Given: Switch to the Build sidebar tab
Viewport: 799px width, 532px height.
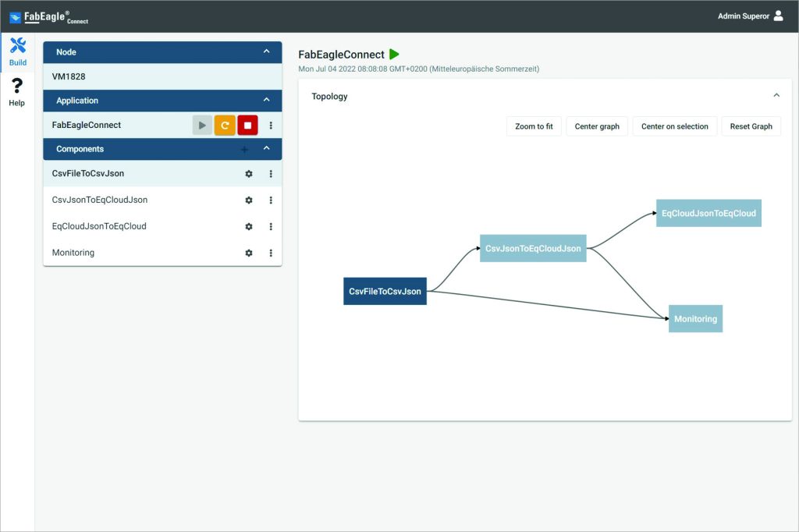Looking at the screenshot, I should click(17, 51).
